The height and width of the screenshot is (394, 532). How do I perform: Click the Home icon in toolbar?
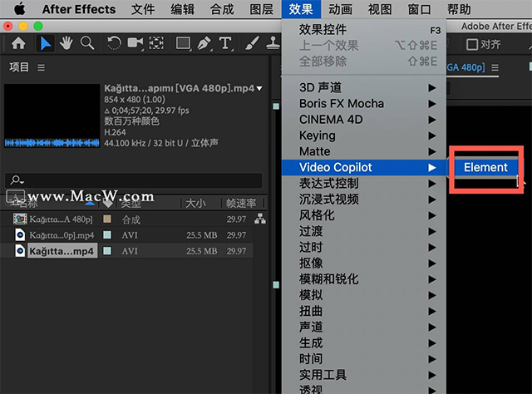[18, 43]
